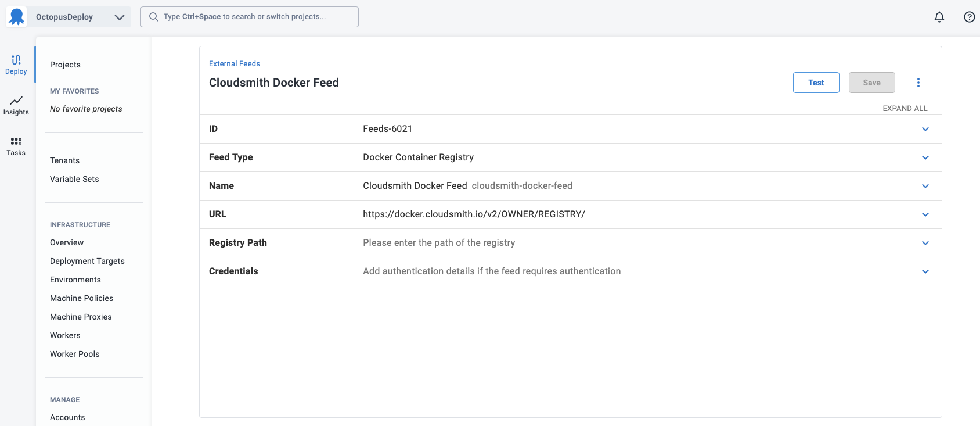Open Variable Sets in the side menu

click(x=74, y=179)
